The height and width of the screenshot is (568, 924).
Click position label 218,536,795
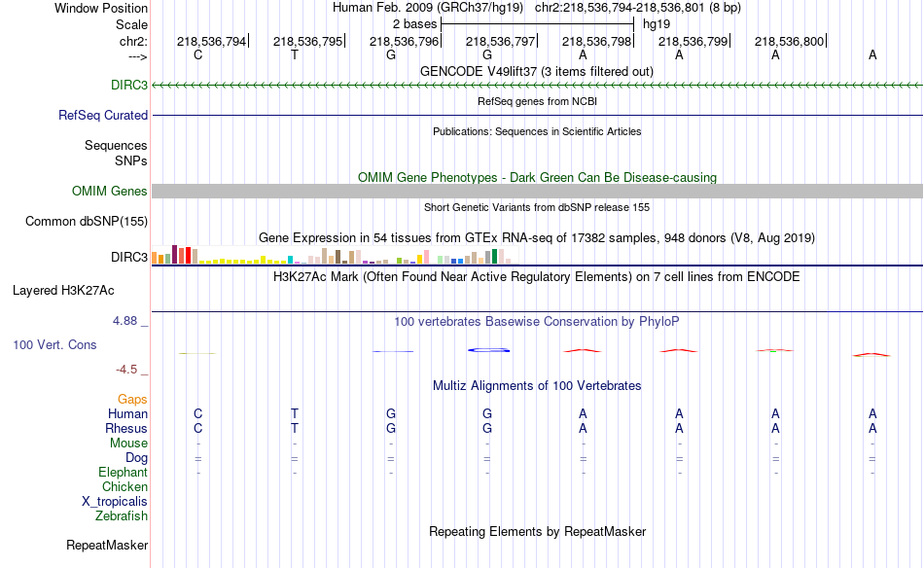point(307,41)
